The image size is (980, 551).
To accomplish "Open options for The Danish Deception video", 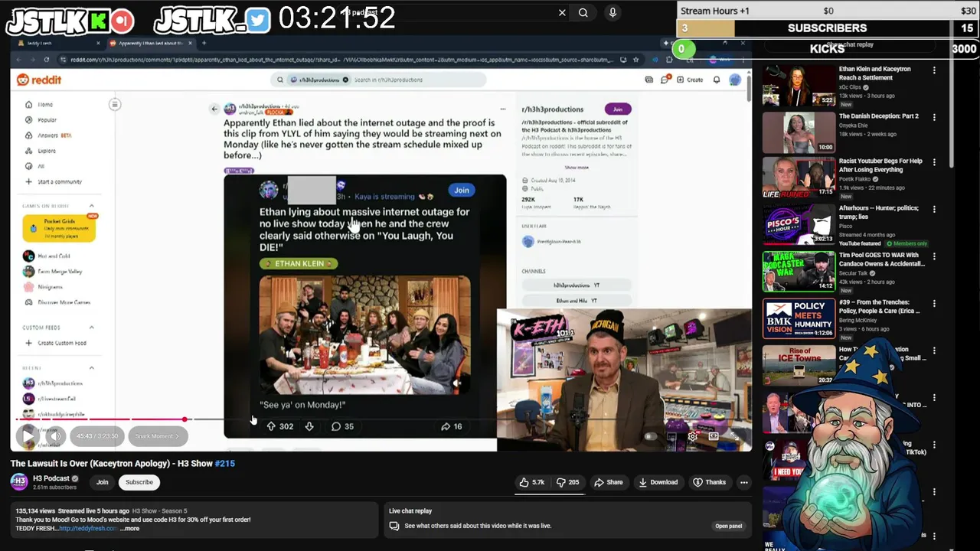I will tap(934, 117).
